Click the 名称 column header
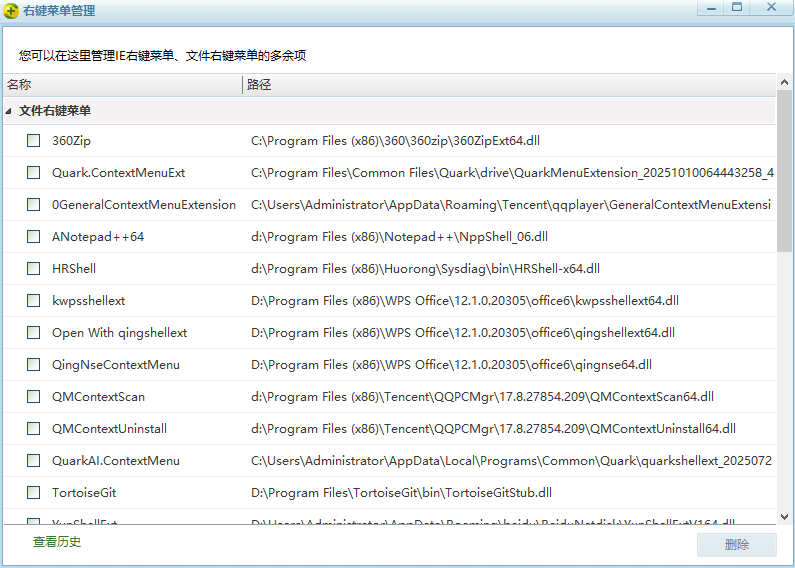Viewport: 795px width, 568px height. point(123,85)
